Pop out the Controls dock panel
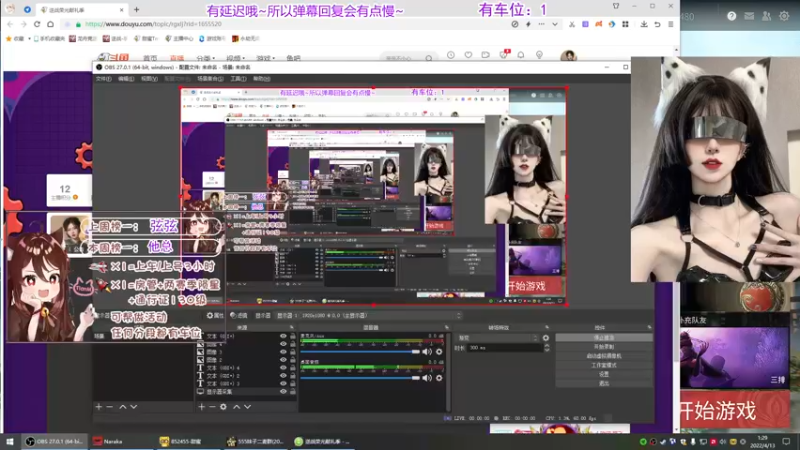 [x=649, y=327]
